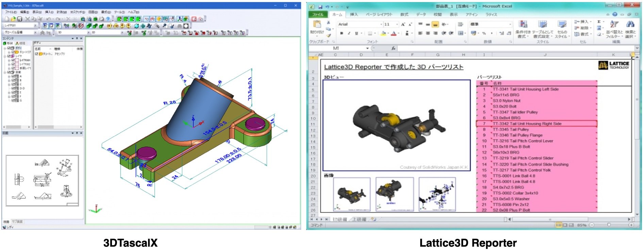Image resolution: width=644 pixels, height=251 pixels.
Task: Toggle checkbox for drawing view G in tree
Action: point(13,100)
